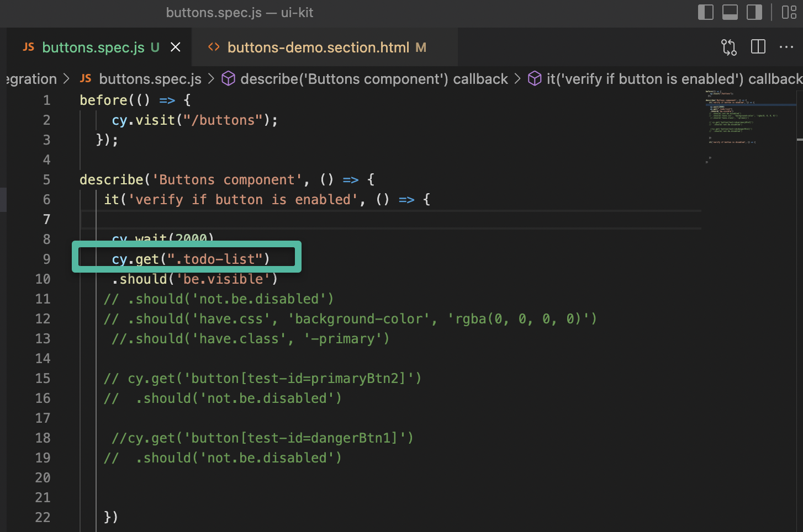Click the describe('Buttons component' line
The height and width of the screenshot is (532, 803).
227,180
